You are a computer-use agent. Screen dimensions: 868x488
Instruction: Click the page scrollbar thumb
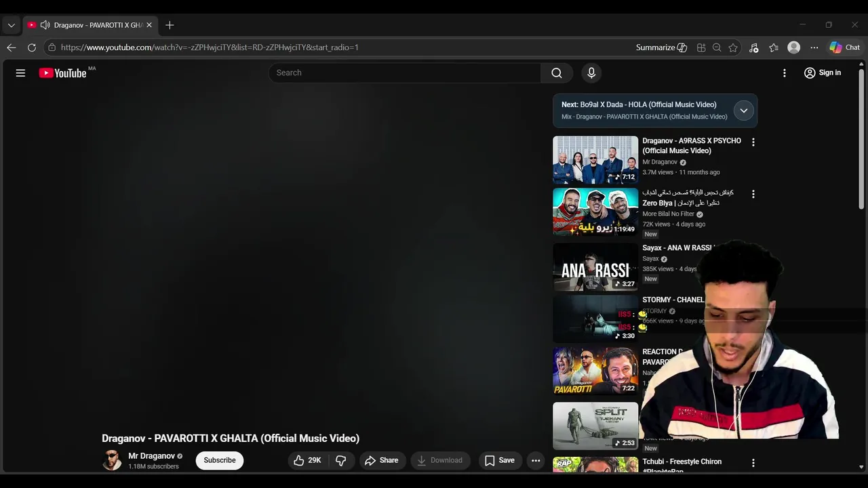click(862, 139)
